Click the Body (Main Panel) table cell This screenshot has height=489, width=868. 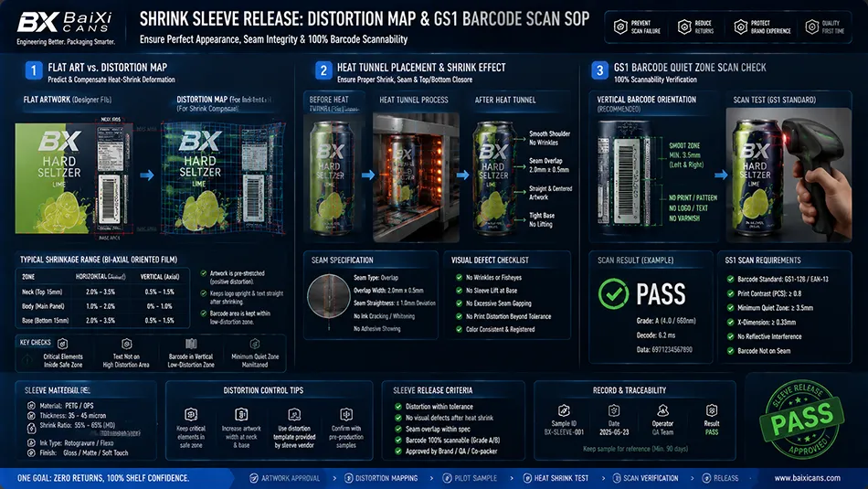pos(43,306)
